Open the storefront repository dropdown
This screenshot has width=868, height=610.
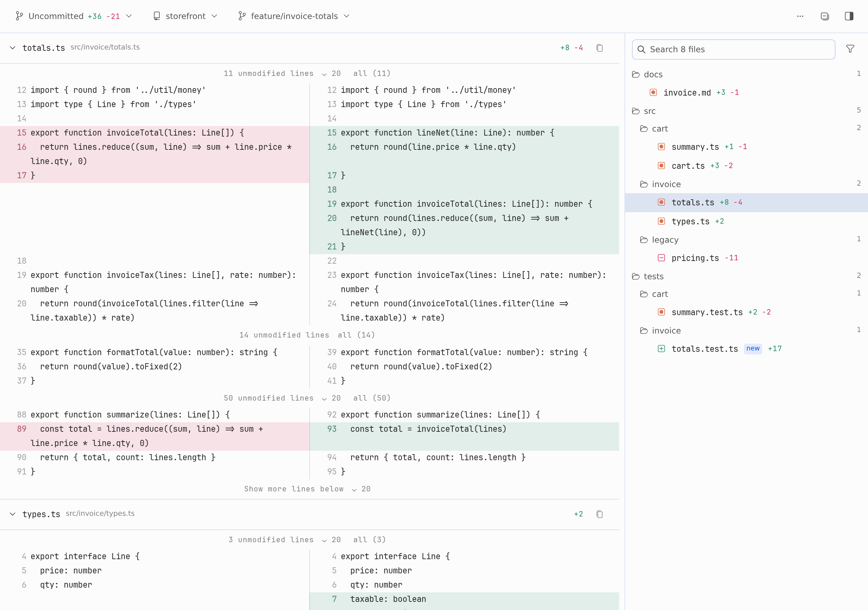pyautogui.click(x=185, y=16)
